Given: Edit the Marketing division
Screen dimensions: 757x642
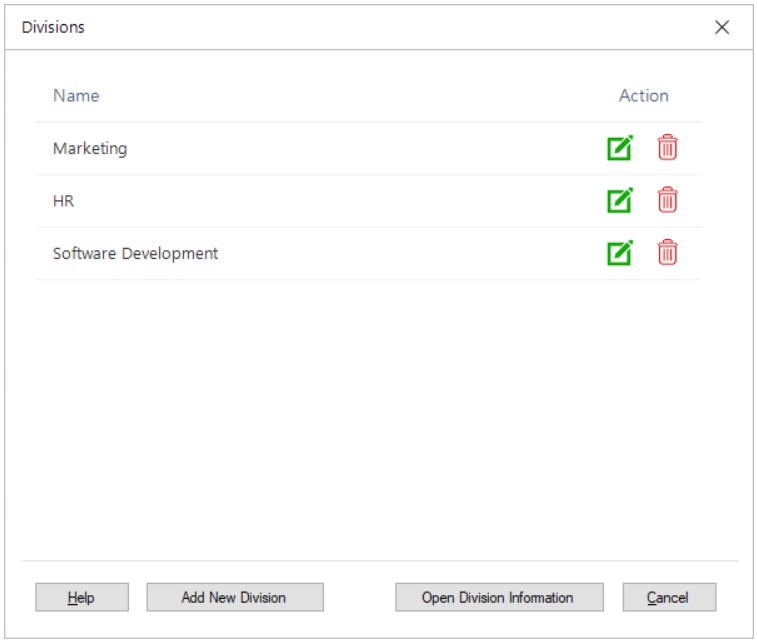Looking at the screenshot, I should tap(620, 148).
